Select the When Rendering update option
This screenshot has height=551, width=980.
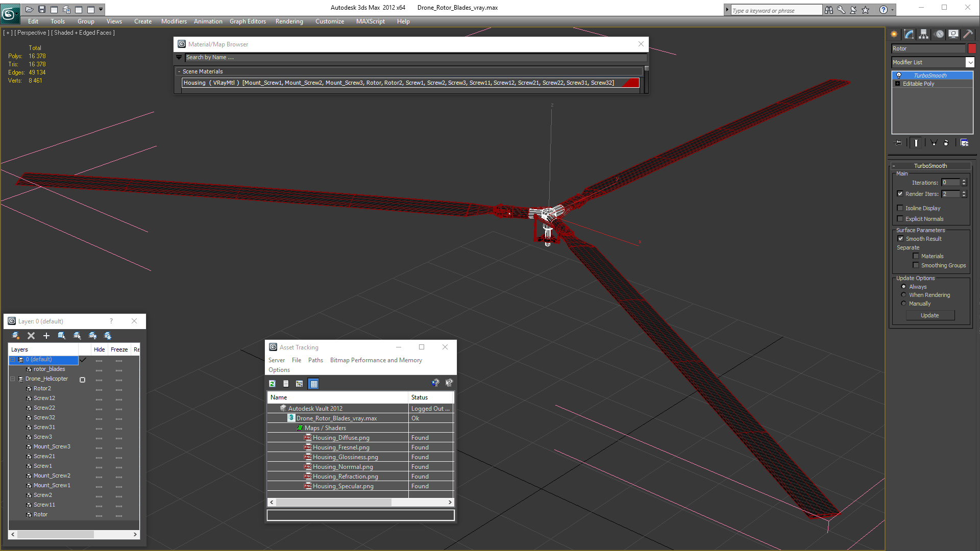(904, 295)
